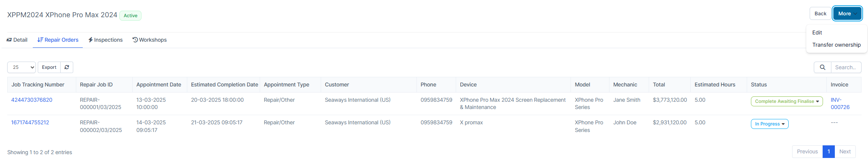The width and height of the screenshot is (868, 166).
Task: Click the refresh table icon button
Action: [67, 67]
